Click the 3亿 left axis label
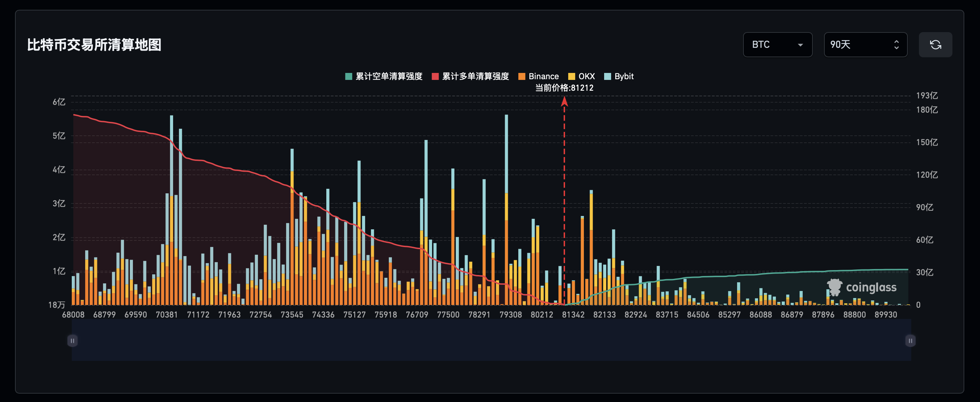 click(x=59, y=203)
